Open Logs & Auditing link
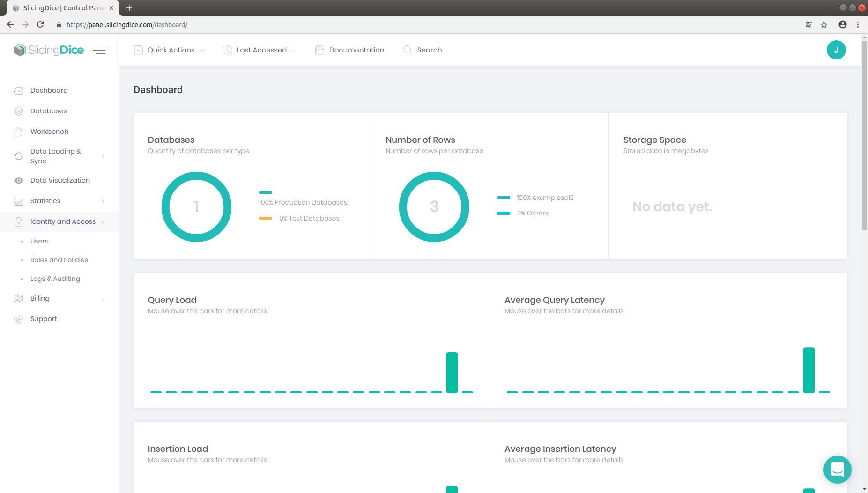Screen dimensions: 868x493 point(55,279)
